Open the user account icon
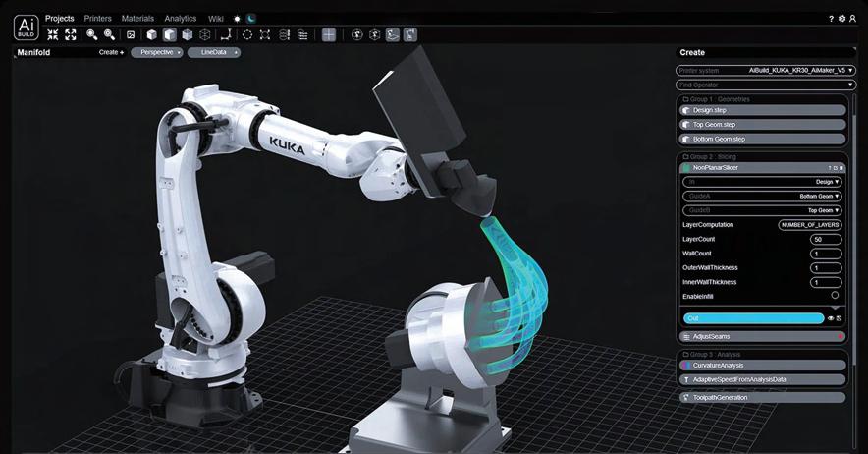Screen dimensions: 868x454 point(853,19)
